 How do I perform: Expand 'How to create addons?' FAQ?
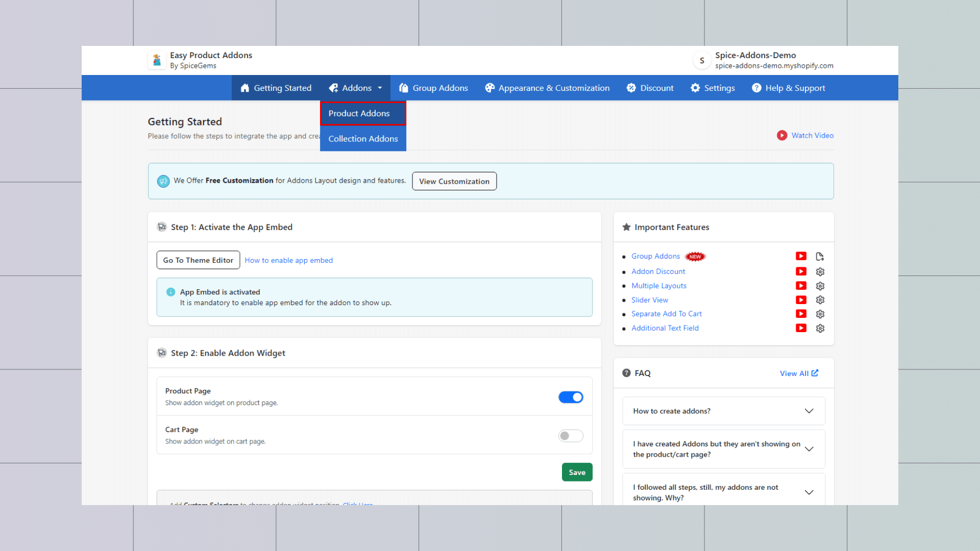click(x=808, y=411)
